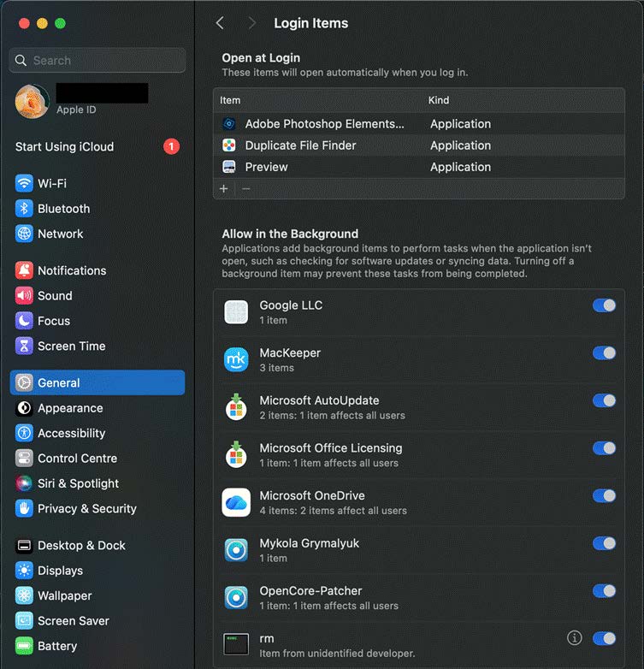Click the forward chevron button
The image size is (644, 669).
coord(252,23)
